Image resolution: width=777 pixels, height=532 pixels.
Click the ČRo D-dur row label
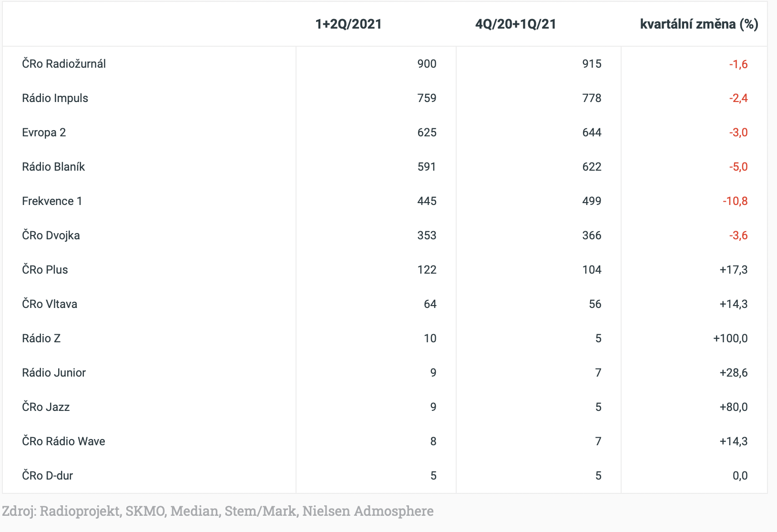47,476
